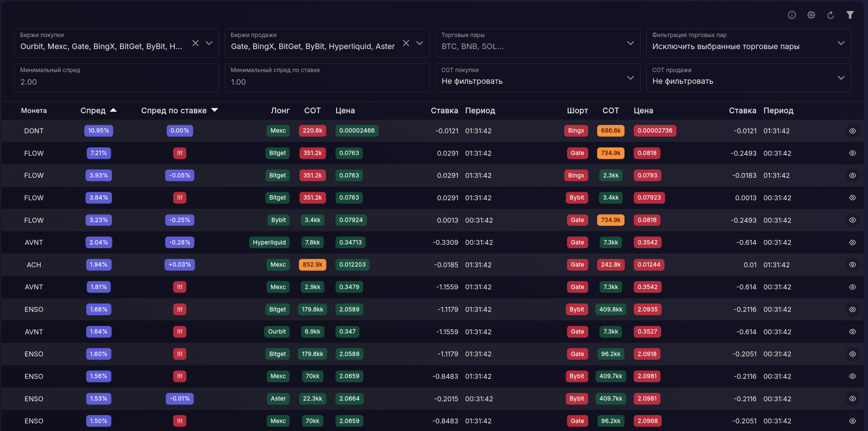Click the warning badge in AVNT 1.81% row
Image resolution: width=868 pixels, height=431 pixels.
click(x=180, y=287)
